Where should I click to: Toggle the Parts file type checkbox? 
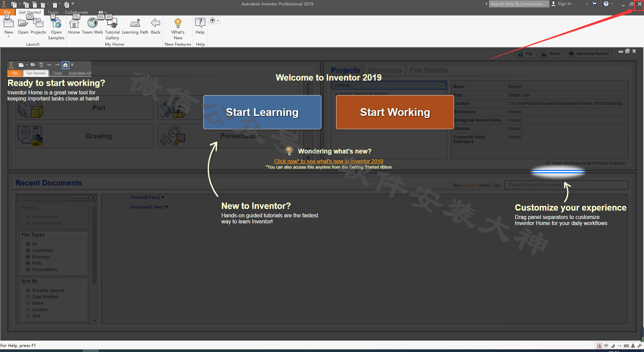point(28,263)
